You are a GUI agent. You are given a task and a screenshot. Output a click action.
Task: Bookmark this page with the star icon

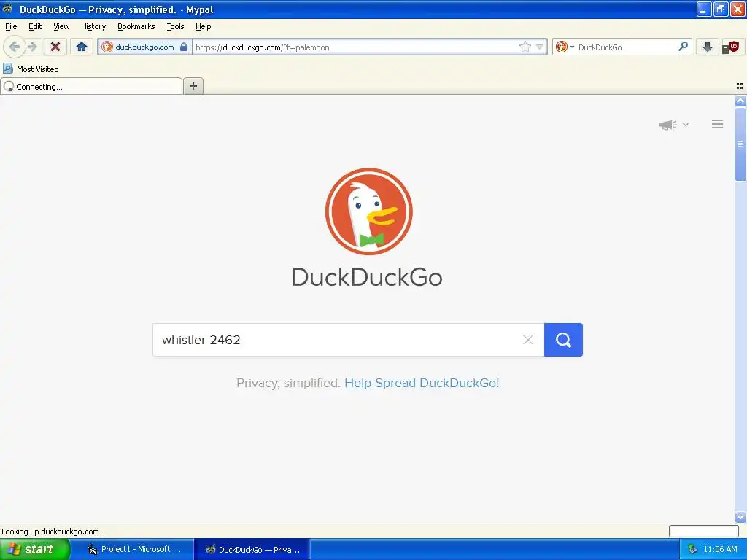[525, 47]
